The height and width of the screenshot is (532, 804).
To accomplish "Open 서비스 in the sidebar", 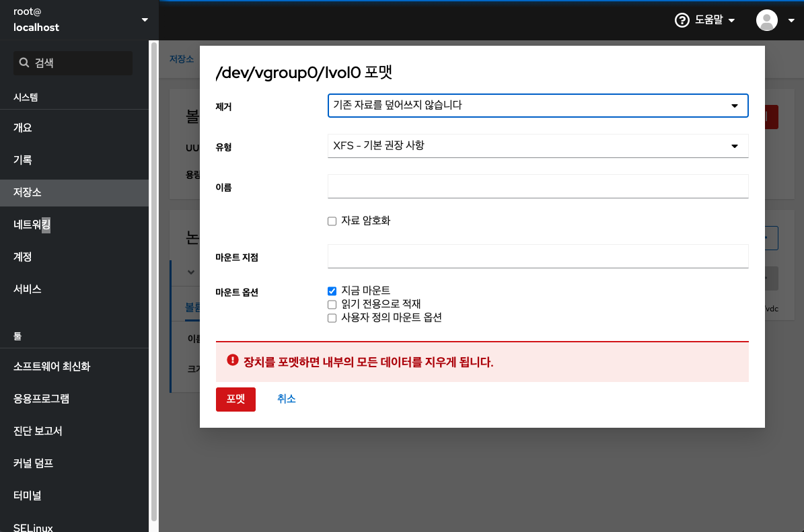I will coord(75,289).
